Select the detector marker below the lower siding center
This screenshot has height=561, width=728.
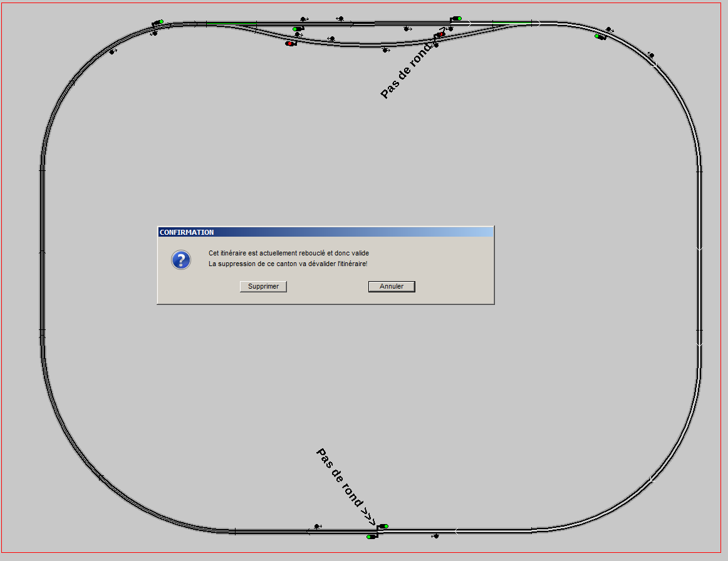[385, 49]
